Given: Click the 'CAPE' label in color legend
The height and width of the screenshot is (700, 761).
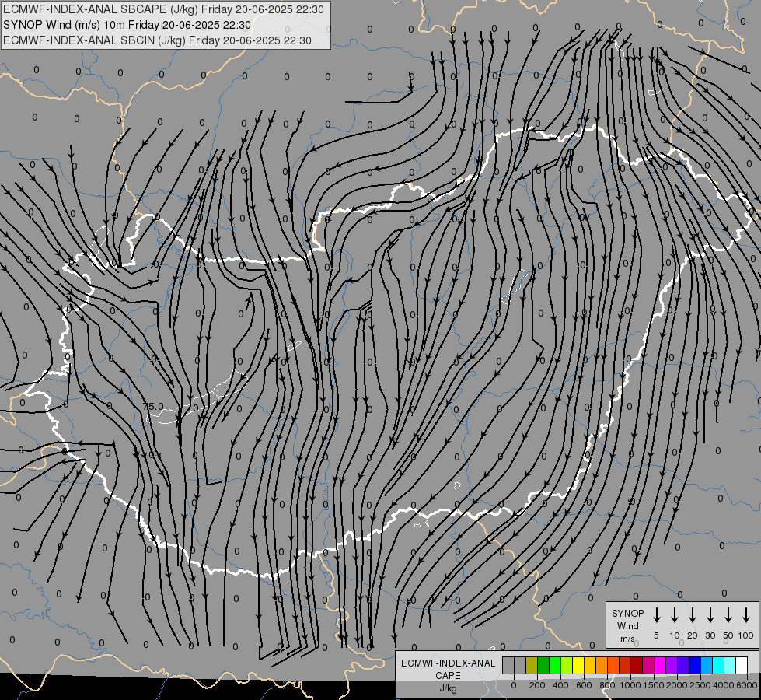Looking at the screenshot, I should click(x=448, y=676).
